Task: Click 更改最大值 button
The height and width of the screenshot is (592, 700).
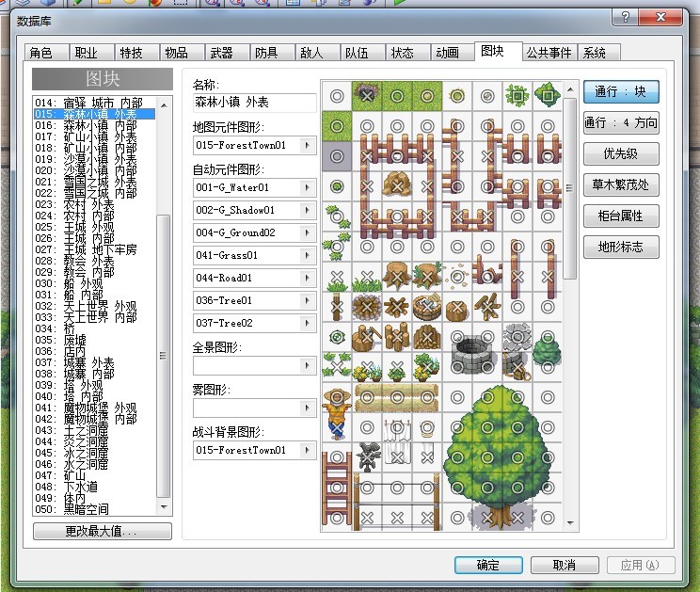Action: (x=103, y=531)
